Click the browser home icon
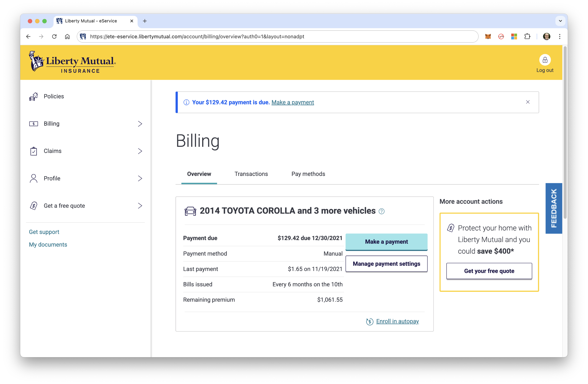This screenshot has height=384, width=588. 67,36
